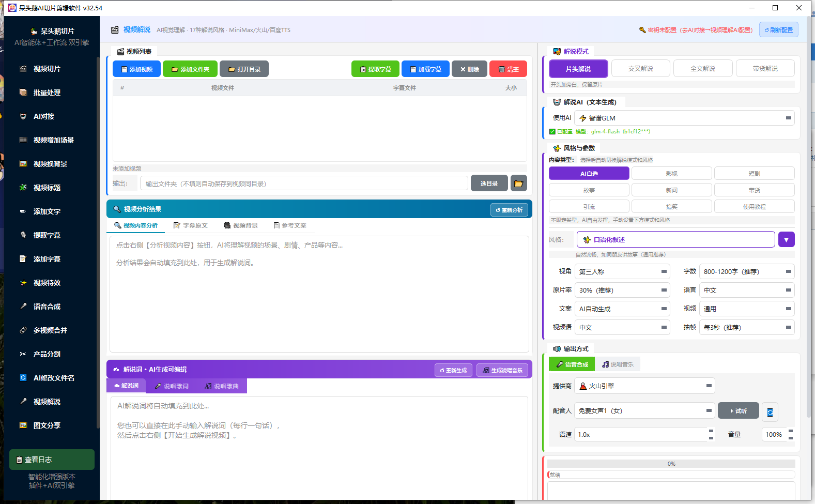
Task: Open the output folder icon button
Action: (518, 184)
